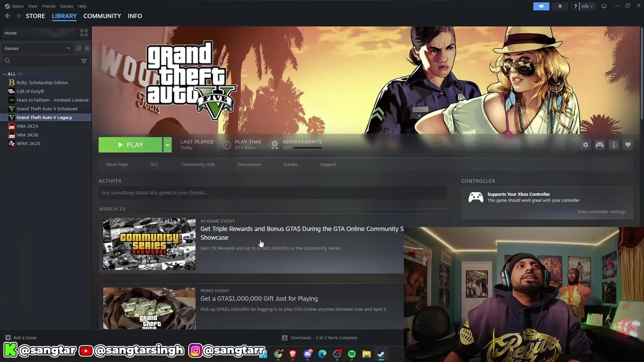The image size is (644, 362).
Task: Toggle ready-to-play filter icon
Action: pos(87,48)
